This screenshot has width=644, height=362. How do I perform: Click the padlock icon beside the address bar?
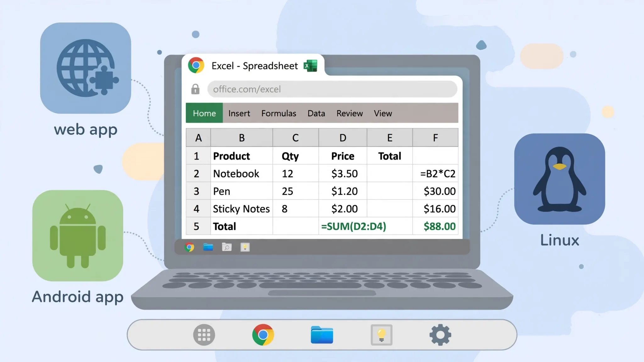[x=195, y=89]
